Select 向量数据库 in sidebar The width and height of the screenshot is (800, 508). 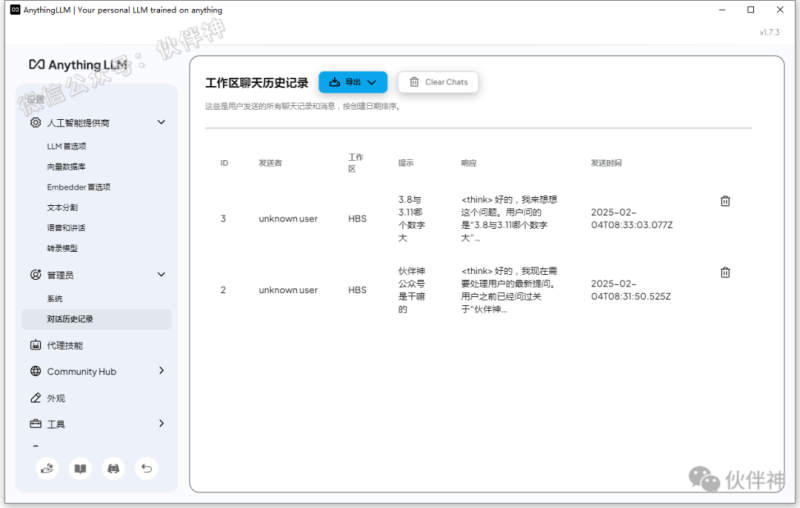67,166
